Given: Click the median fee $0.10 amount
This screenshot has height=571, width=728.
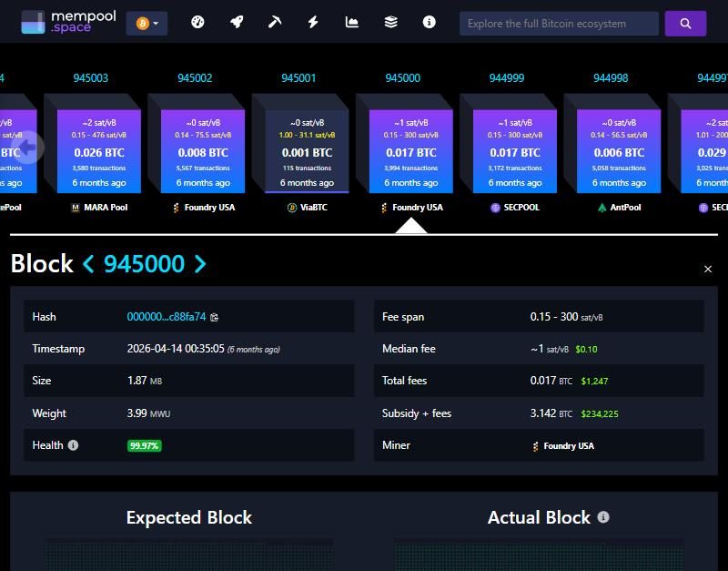Looking at the screenshot, I should pyautogui.click(x=586, y=350).
